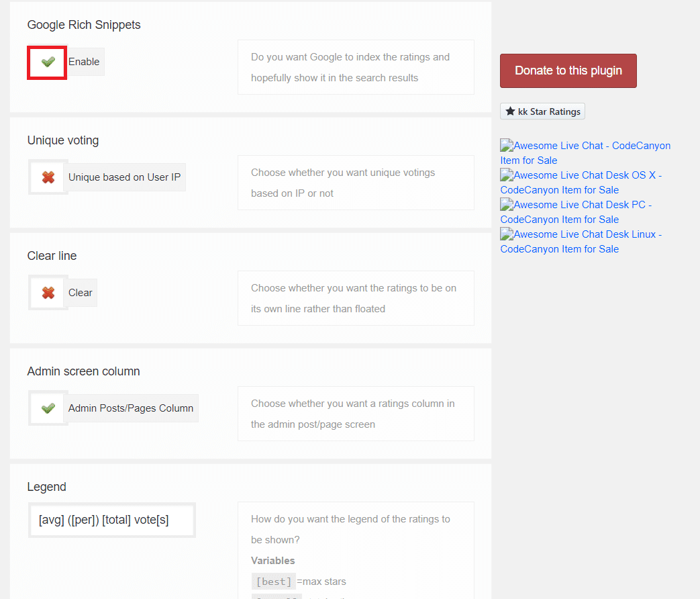
Task: Click broken image icon for Chat Desk OS X
Action: [x=507, y=175]
